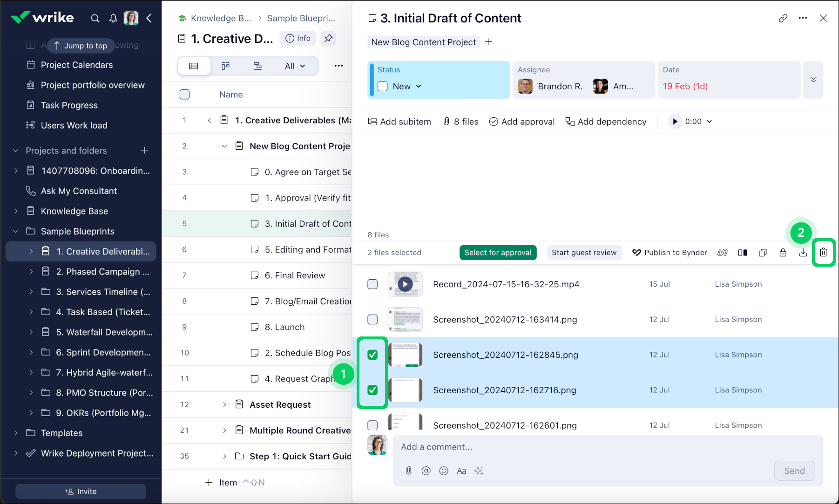Open notifications bell in sidebar header
The height and width of the screenshot is (504, 839).
pyautogui.click(x=113, y=18)
